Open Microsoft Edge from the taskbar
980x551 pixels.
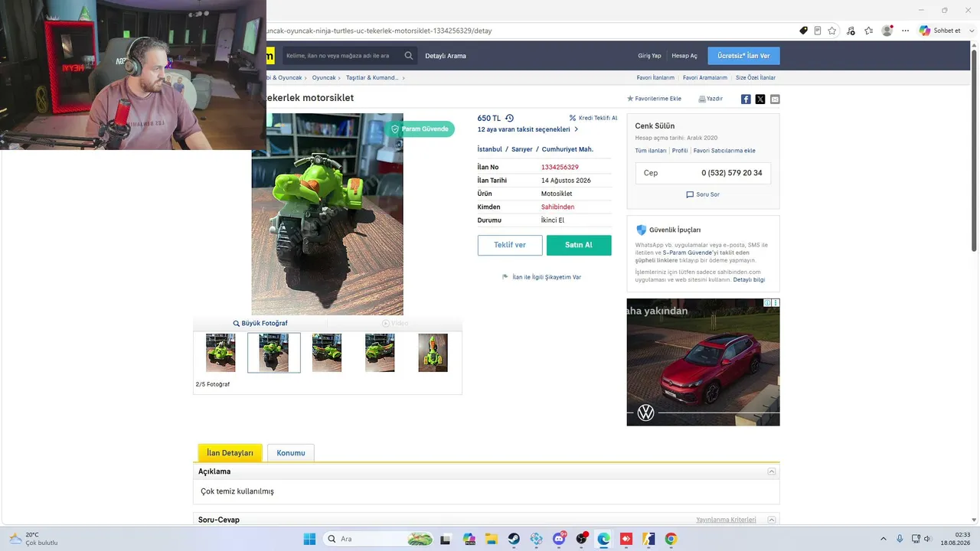pos(603,539)
